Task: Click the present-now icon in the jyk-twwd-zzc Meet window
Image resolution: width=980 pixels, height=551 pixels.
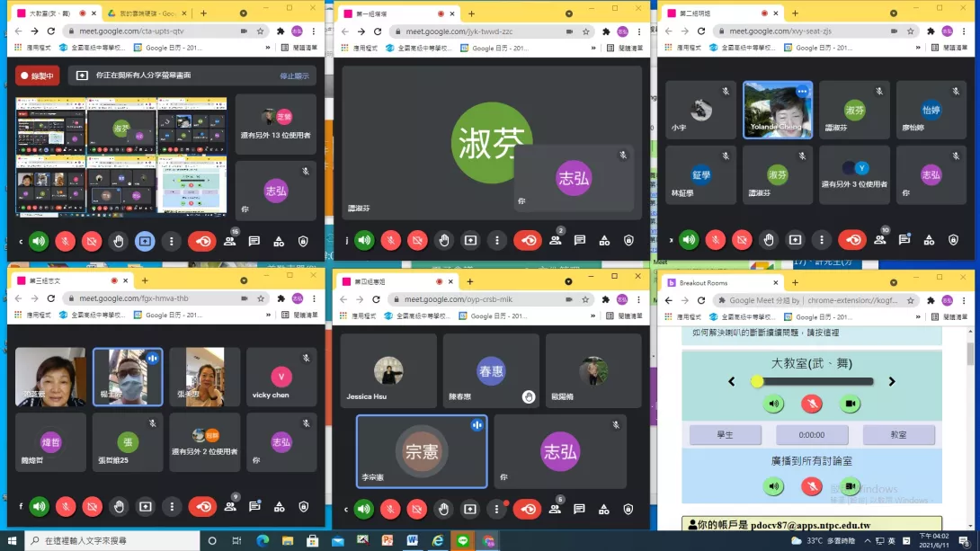Action: click(470, 241)
